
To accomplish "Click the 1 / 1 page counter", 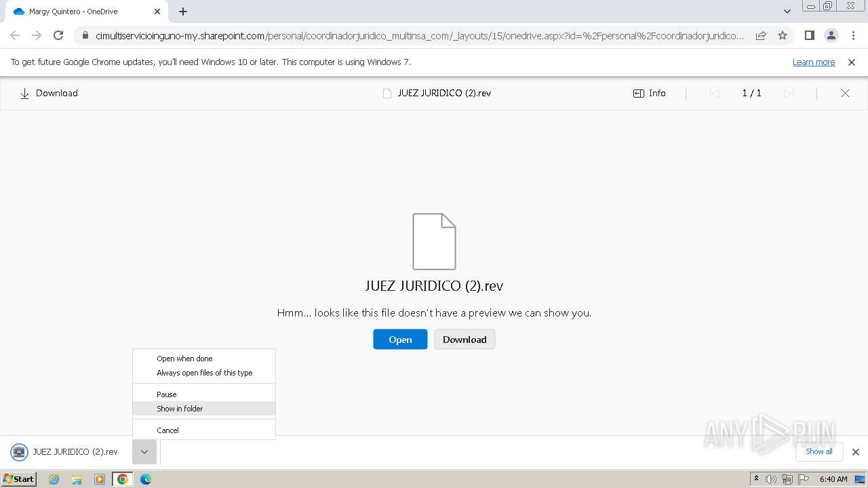I will click(751, 94).
